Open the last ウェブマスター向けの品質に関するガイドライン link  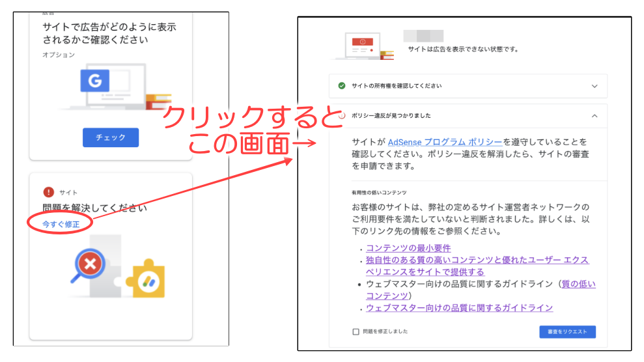459,307
